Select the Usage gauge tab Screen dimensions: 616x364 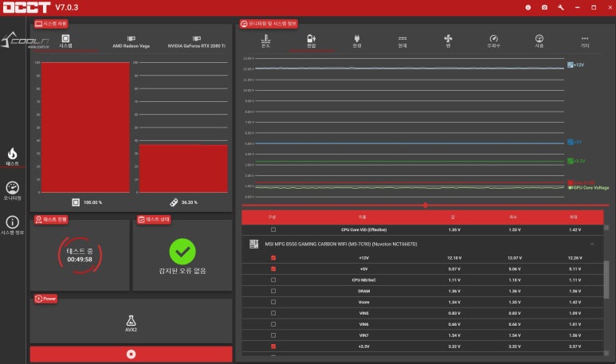click(539, 41)
